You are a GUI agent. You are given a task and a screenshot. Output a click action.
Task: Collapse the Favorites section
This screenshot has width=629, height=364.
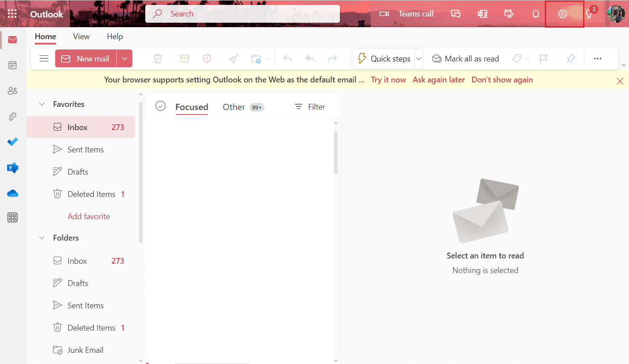coord(42,104)
